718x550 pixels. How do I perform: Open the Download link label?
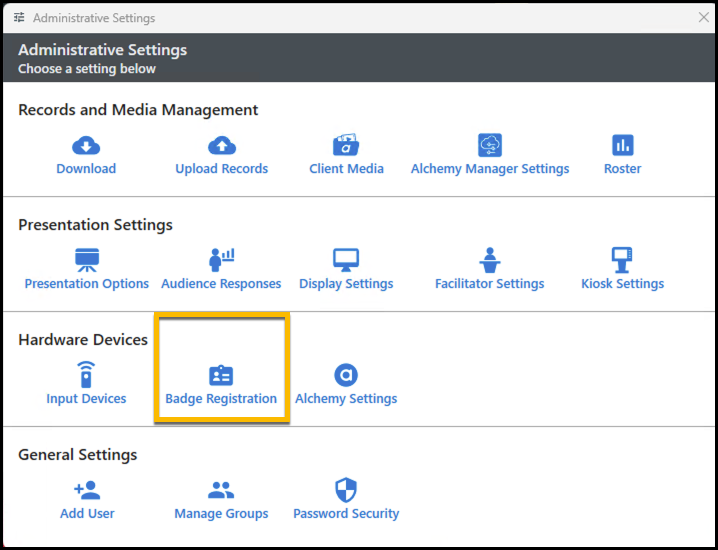tap(86, 169)
